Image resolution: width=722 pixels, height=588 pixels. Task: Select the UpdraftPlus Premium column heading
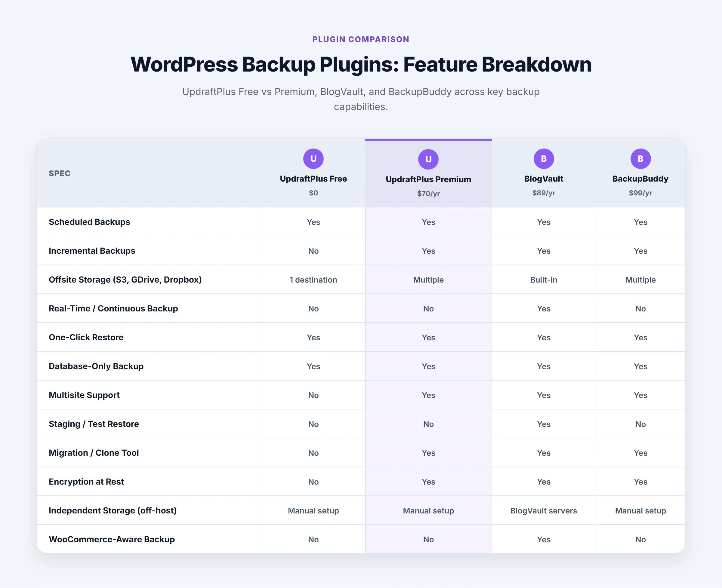click(428, 179)
